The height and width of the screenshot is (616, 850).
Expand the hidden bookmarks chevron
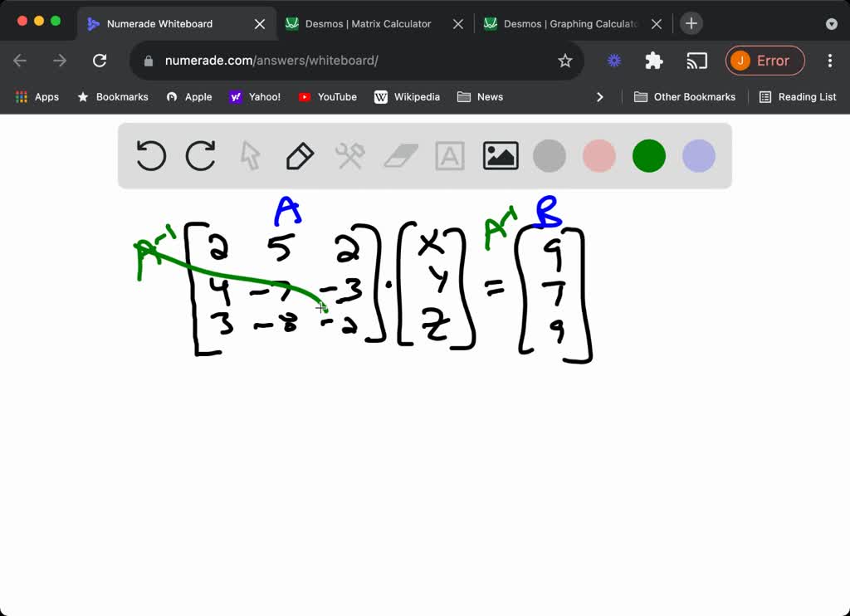coord(600,96)
